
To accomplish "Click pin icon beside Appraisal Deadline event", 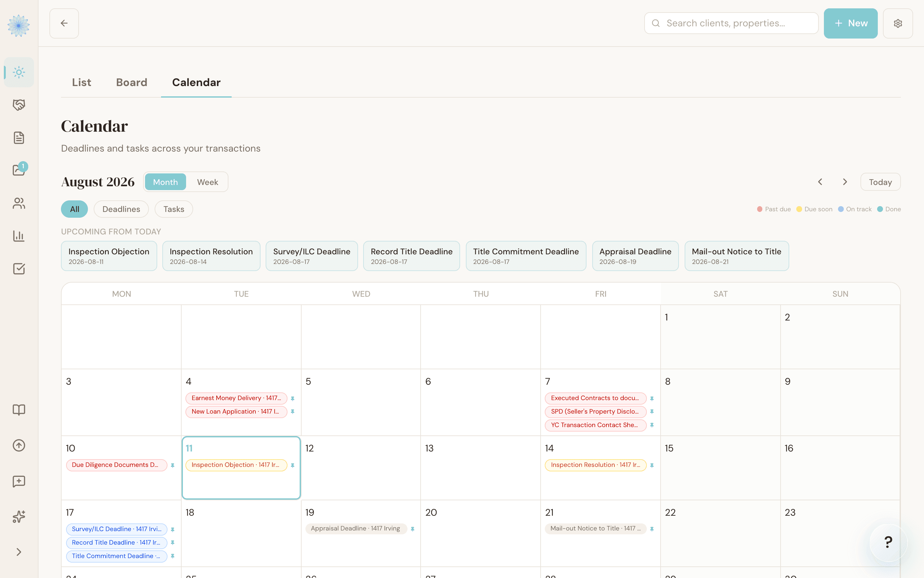I will (x=412, y=529).
